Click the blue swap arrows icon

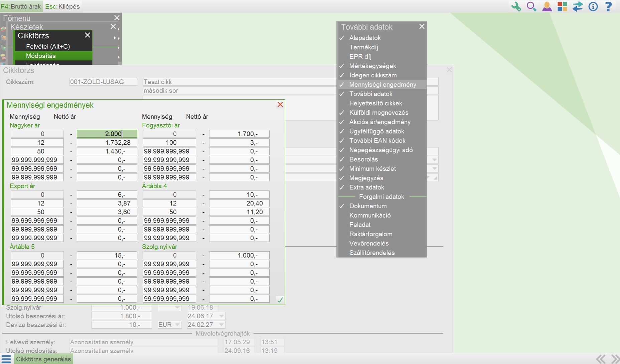[x=578, y=6]
